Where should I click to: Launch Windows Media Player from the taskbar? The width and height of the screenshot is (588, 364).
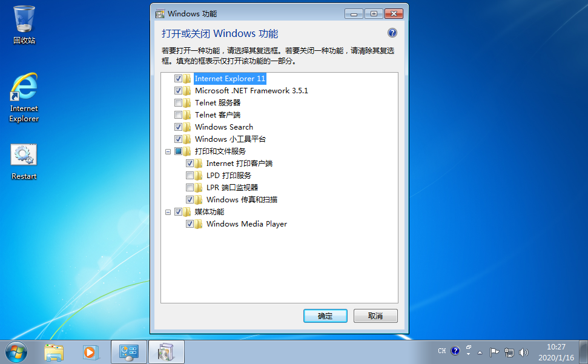(x=91, y=351)
